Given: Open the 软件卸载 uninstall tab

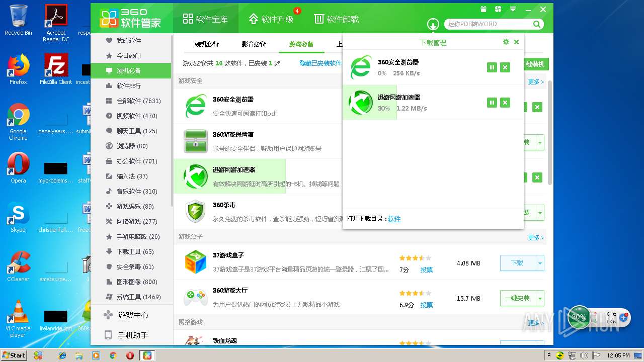Looking at the screenshot, I should [x=336, y=19].
